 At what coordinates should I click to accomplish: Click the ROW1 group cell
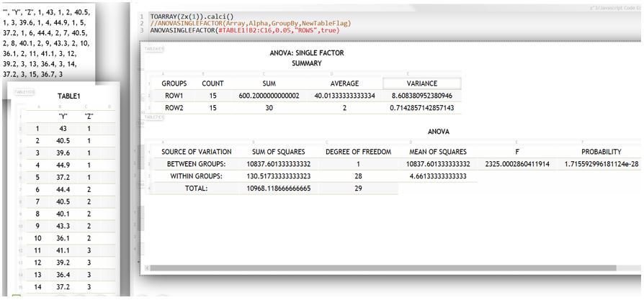coord(174,96)
